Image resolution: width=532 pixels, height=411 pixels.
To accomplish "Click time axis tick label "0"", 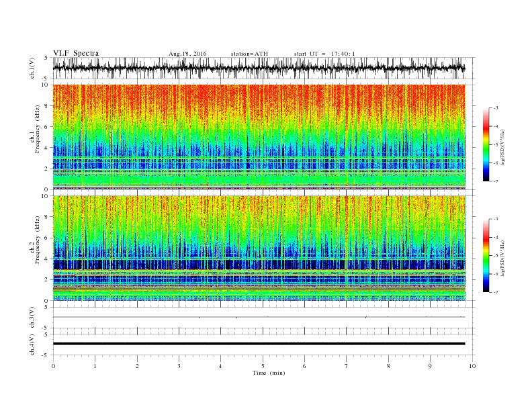I will [53, 366].
